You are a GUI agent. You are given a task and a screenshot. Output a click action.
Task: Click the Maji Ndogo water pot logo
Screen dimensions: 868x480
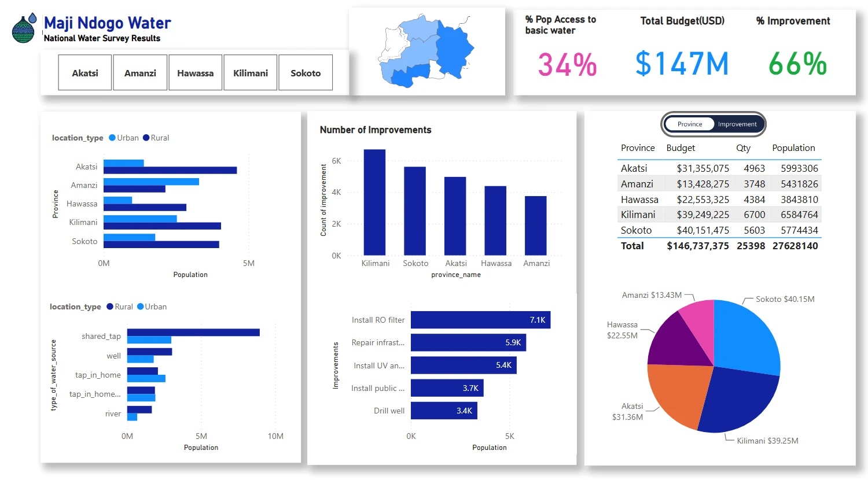24,28
